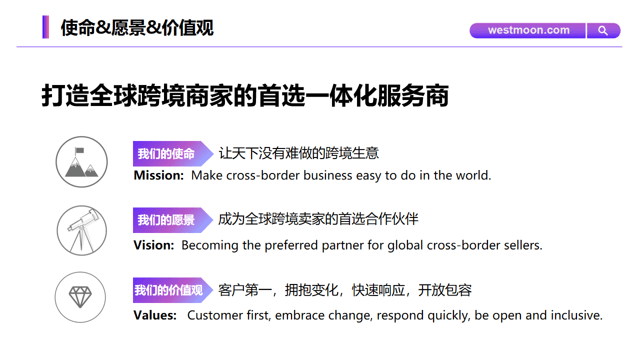Click the sentence Customer first, embrace change

[395, 316]
